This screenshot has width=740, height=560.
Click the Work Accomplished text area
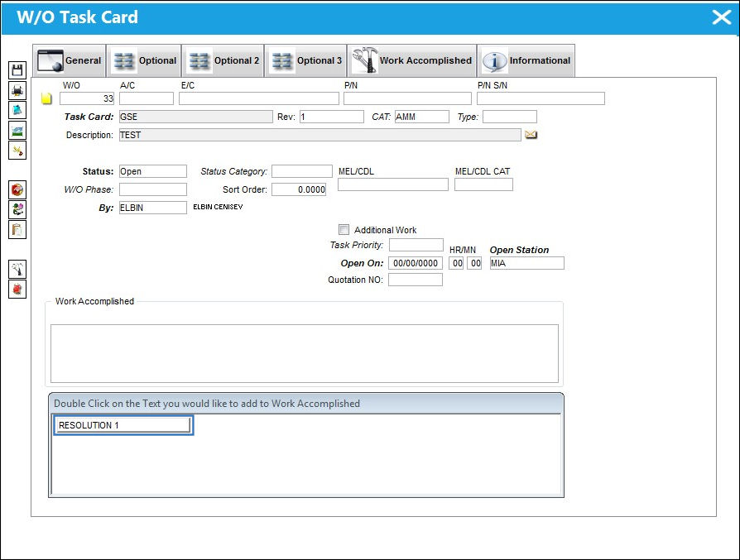click(x=305, y=353)
